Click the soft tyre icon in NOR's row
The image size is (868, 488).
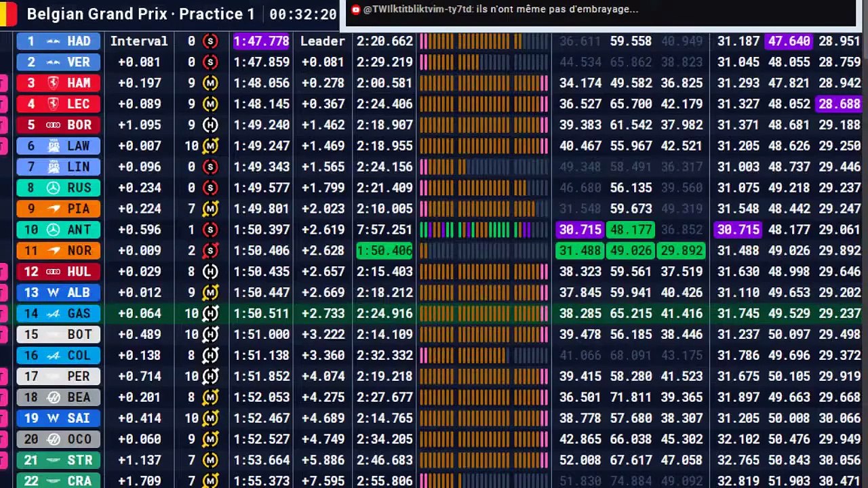click(210, 251)
